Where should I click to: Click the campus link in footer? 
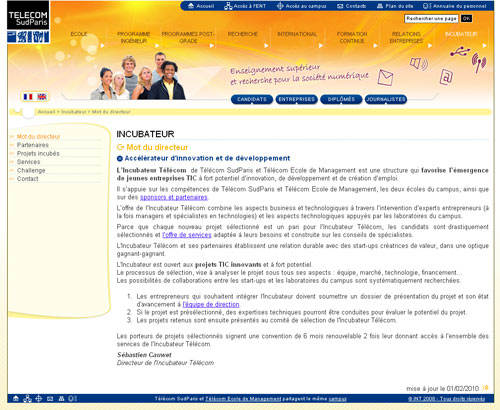click(x=337, y=399)
